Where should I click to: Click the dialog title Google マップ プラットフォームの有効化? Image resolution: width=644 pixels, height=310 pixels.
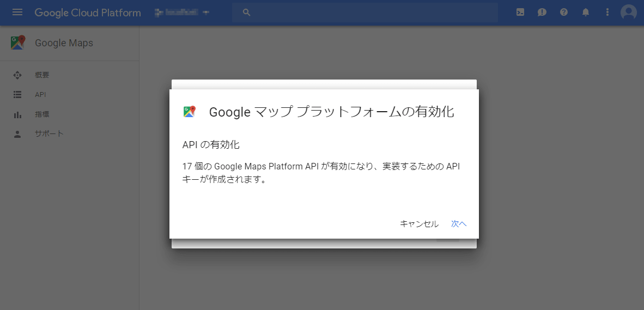[331, 112]
